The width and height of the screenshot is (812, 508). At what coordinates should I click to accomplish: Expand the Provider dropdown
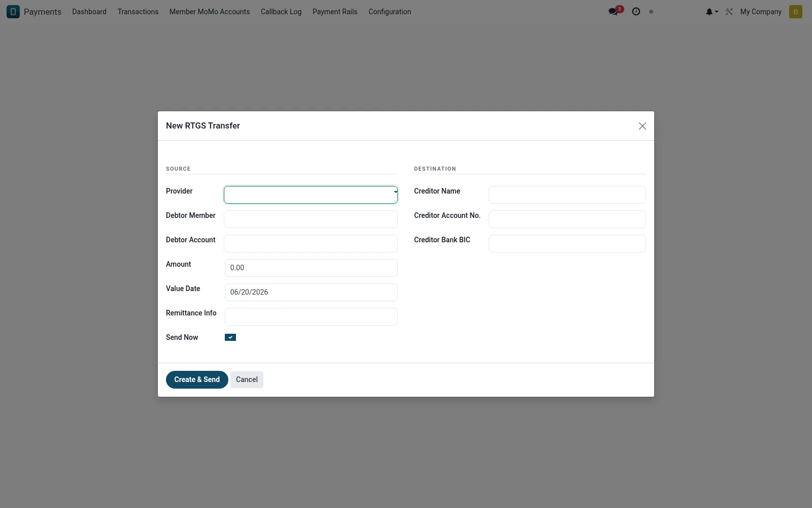311,195
